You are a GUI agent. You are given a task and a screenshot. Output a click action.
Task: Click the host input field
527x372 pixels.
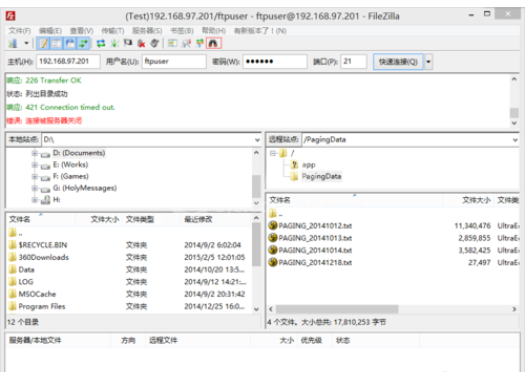(68, 61)
